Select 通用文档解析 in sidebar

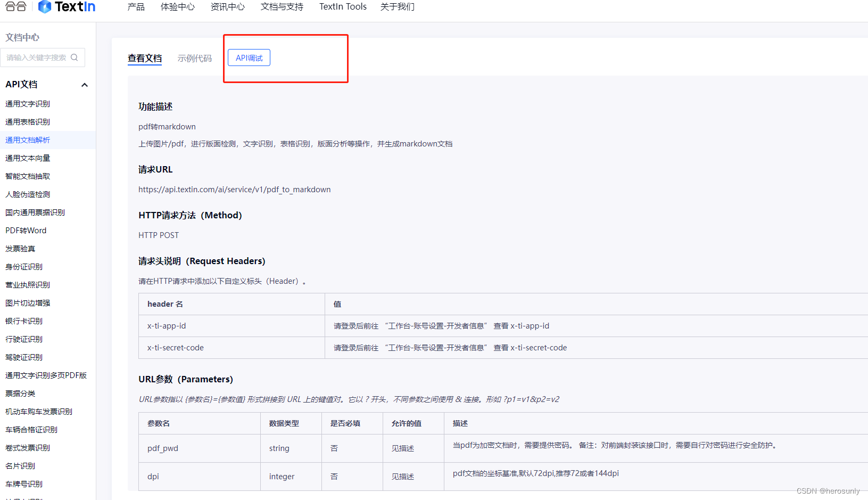(x=28, y=140)
